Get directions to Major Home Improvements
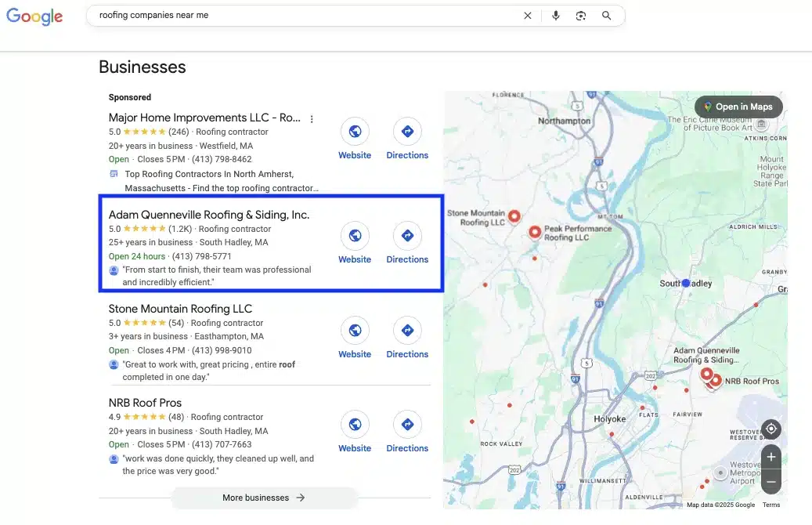Image resolution: width=812 pixels, height=525 pixels. pyautogui.click(x=407, y=139)
